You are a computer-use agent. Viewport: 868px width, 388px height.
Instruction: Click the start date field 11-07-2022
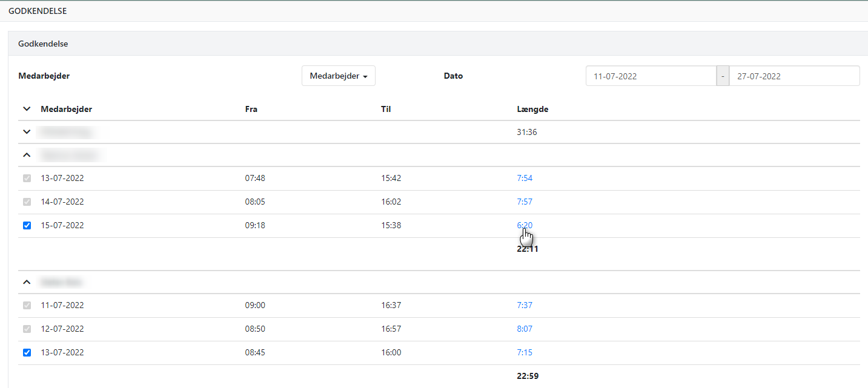click(x=651, y=76)
